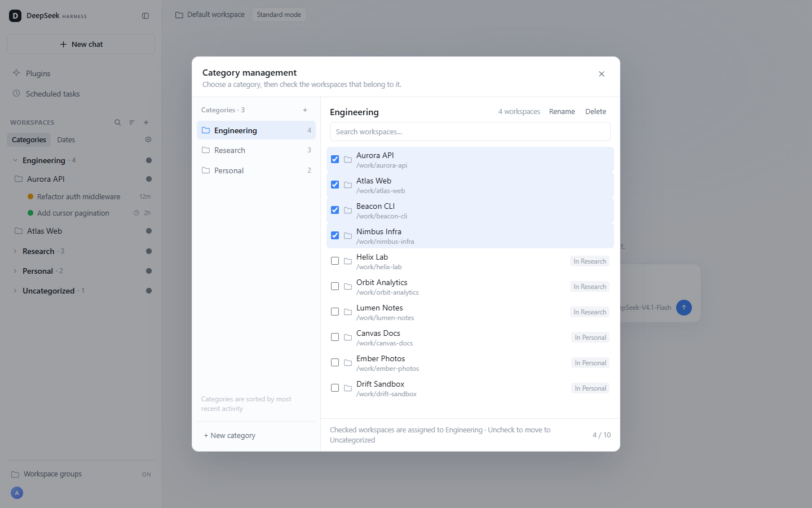The image size is (812, 508).
Task: Search workspaces via magnifier icon
Action: tap(118, 122)
